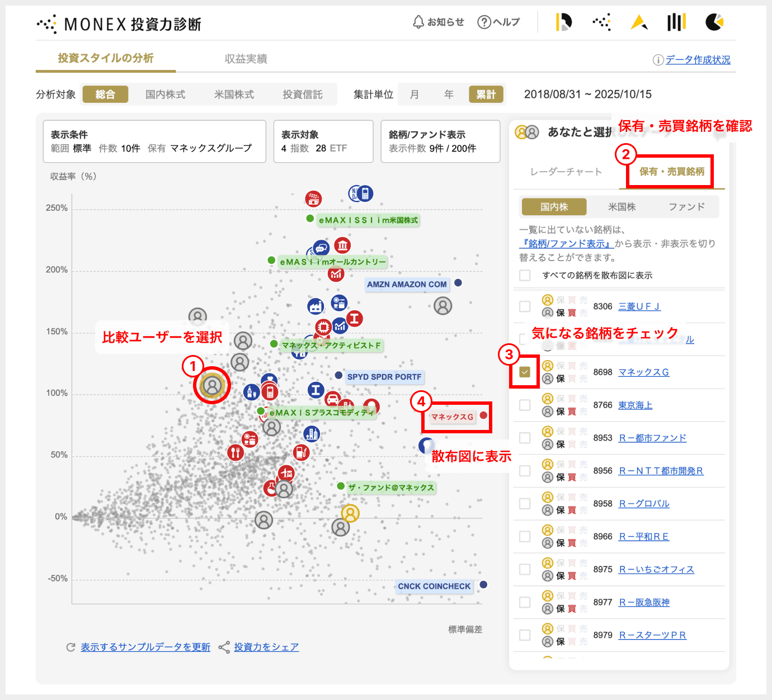Viewport: 772px width, 700px height.
Task: Click the red マネックスG dot on scatter plot
Action: 483,415
